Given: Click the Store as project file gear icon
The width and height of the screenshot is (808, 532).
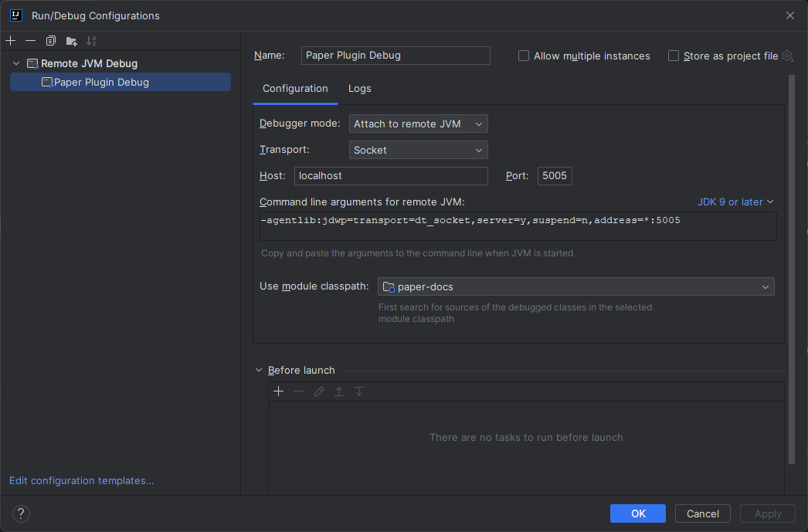Looking at the screenshot, I should point(787,56).
